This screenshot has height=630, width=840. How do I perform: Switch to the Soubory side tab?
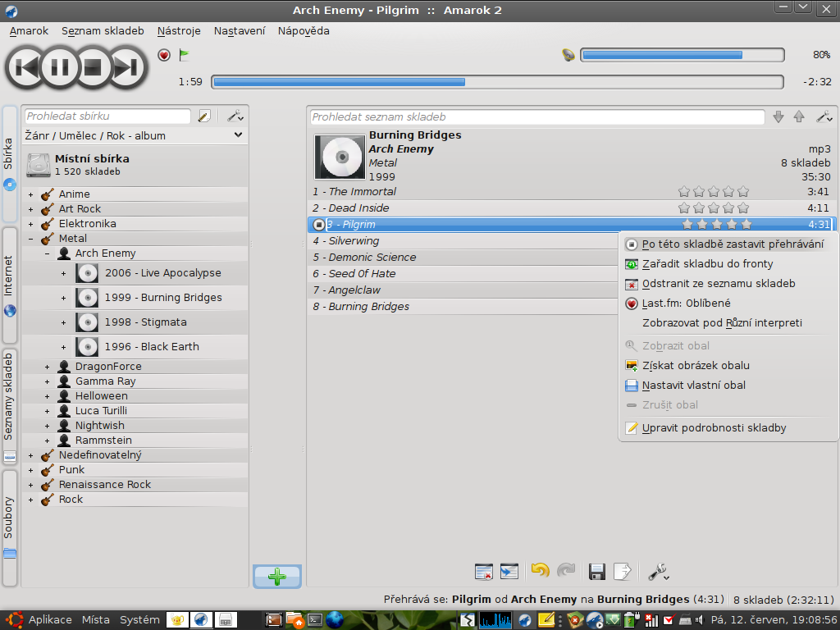[x=9, y=527]
